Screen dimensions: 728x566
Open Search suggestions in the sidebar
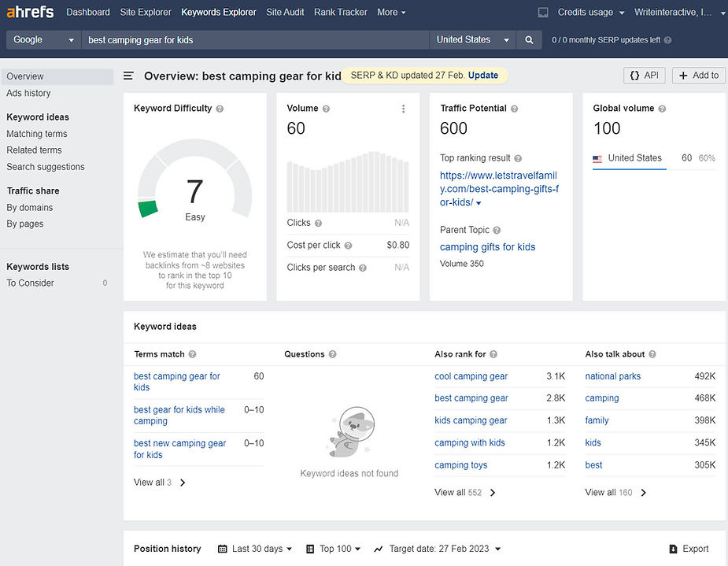click(x=46, y=167)
